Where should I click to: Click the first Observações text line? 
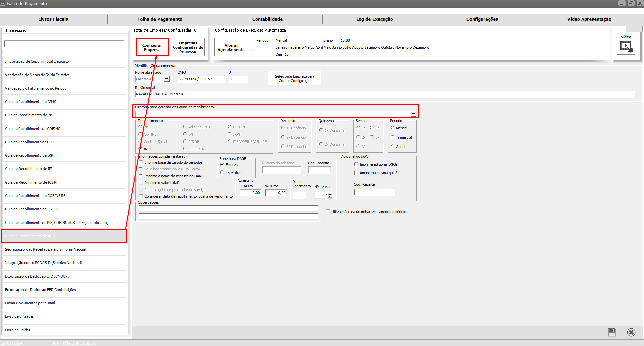(228, 209)
